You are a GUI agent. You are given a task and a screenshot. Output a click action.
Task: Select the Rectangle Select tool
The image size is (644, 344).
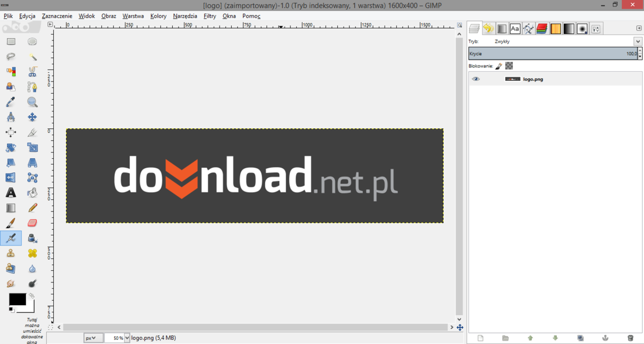[x=11, y=42]
